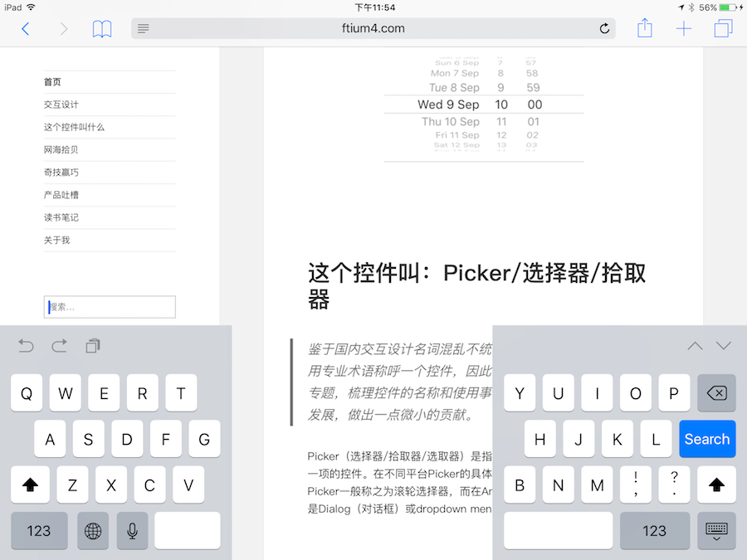This screenshot has width=747, height=560.
Task: Tap the right half space bar
Action: pyautogui.click(x=559, y=530)
